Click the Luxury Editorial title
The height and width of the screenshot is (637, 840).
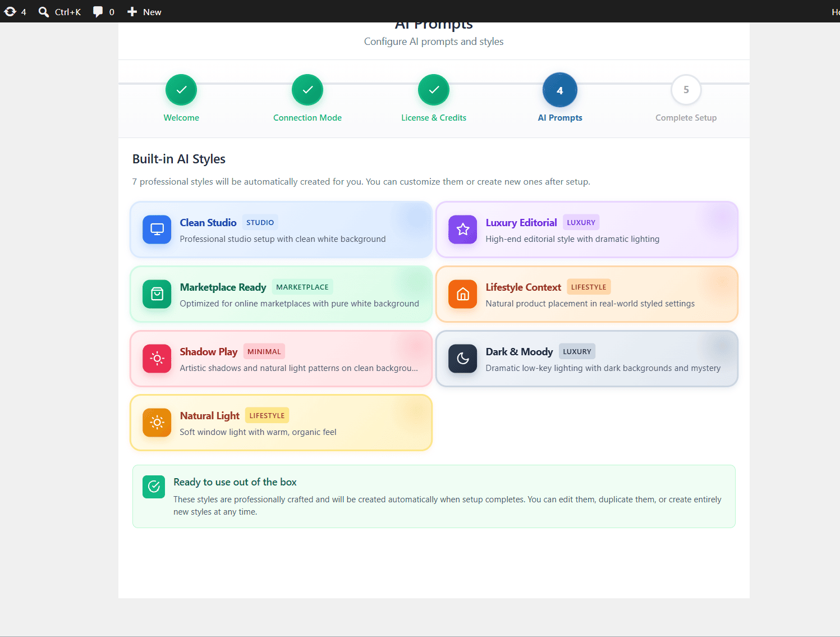pyautogui.click(x=521, y=223)
